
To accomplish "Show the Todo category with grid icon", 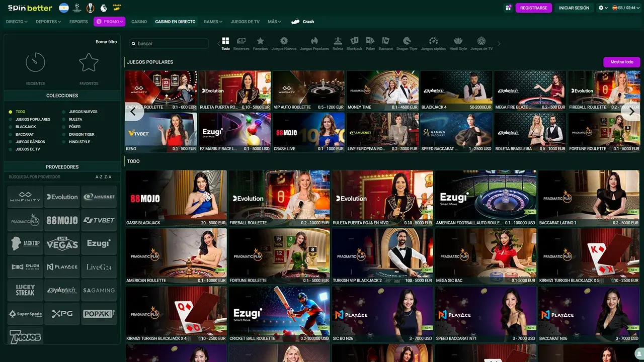I will click(x=225, y=44).
